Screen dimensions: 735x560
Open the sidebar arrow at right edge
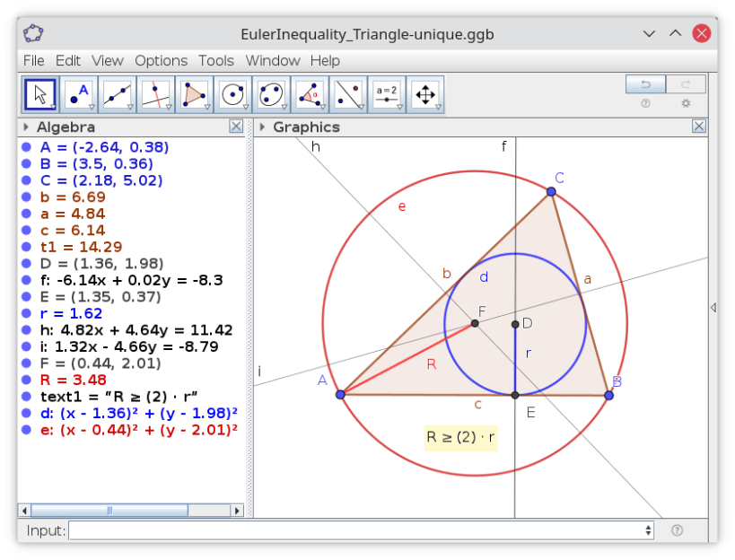pyautogui.click(x=713, y=308)
